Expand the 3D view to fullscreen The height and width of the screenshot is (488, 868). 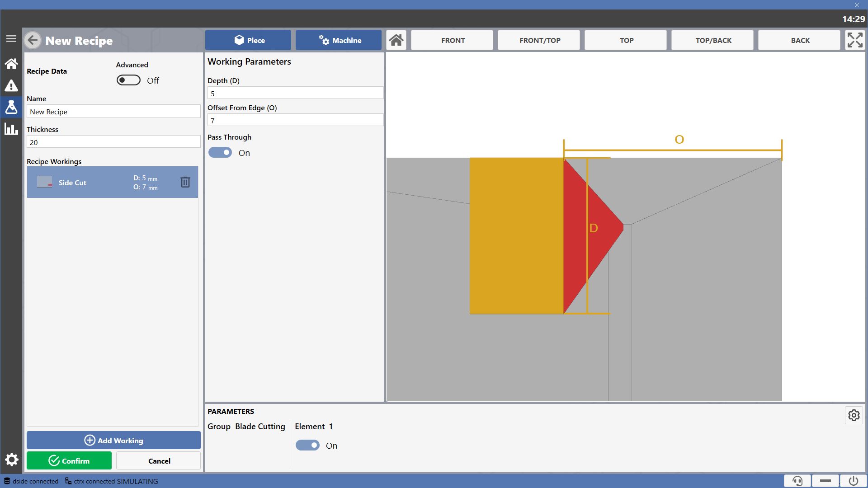point(855,40)
